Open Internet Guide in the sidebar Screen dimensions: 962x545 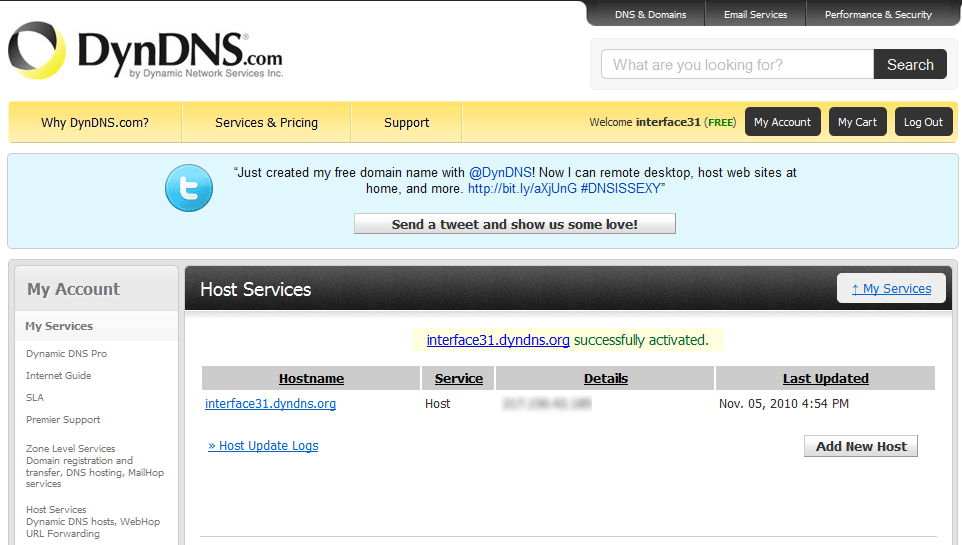58,376
